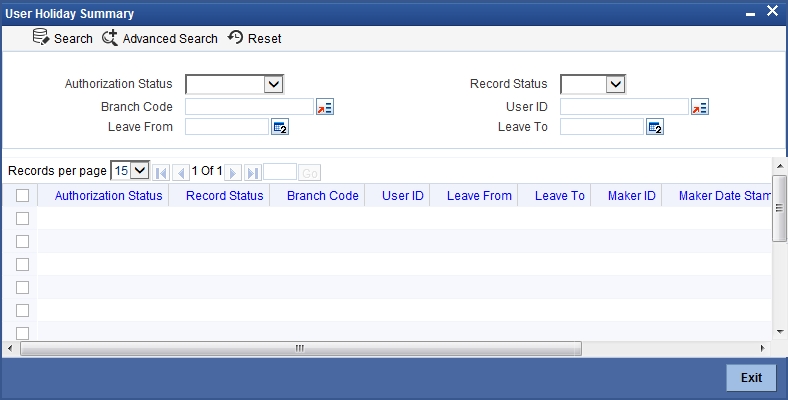
Task: Check the third result row checkbox
Action: pos(22,264)
